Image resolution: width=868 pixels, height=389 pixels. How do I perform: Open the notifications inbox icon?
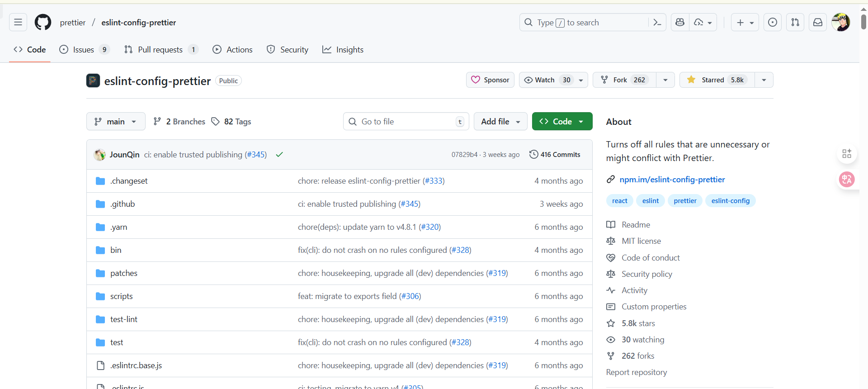pos(818,22)
